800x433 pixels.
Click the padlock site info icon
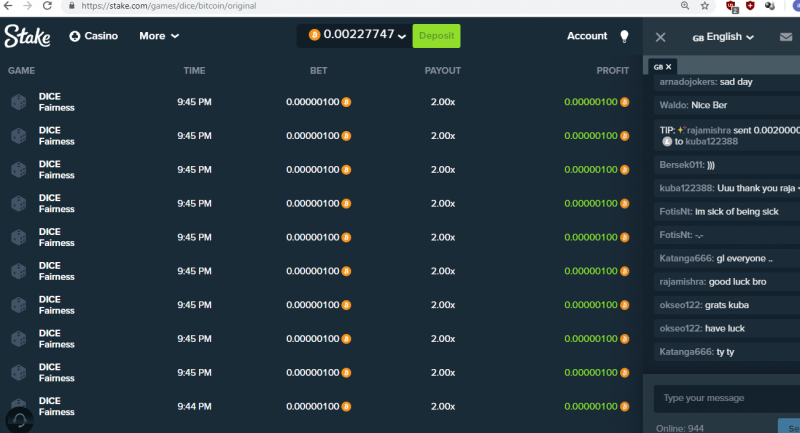(71, 6)
